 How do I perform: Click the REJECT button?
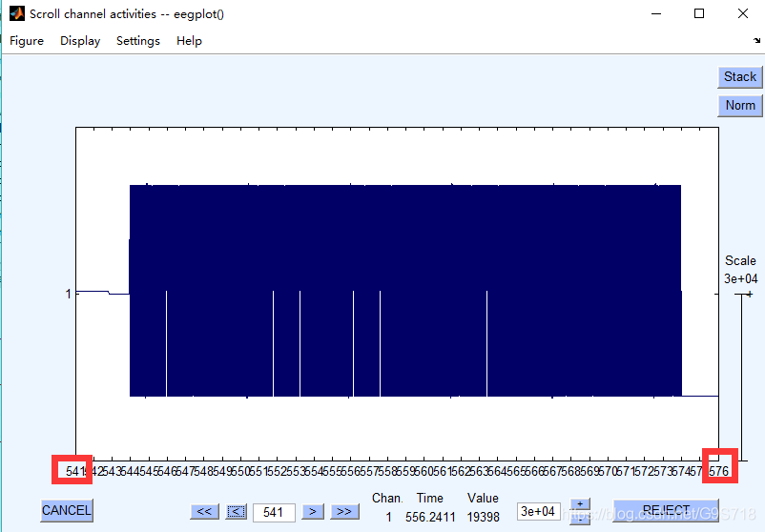[x=666, y=510]
